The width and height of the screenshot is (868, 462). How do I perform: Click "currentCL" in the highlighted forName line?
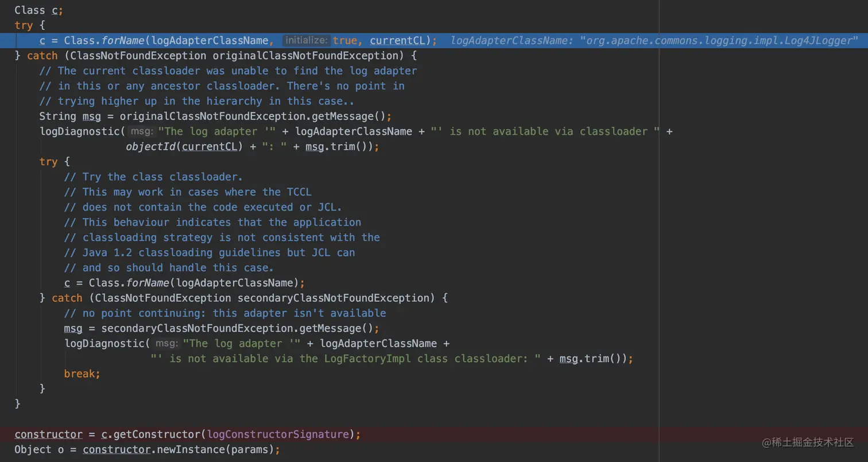point(397,41)
